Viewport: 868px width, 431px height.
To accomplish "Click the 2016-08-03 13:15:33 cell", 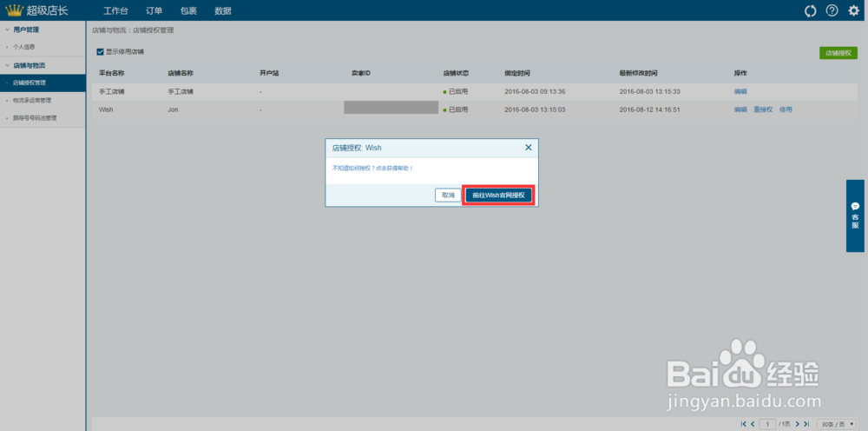I will click(x=649, y=91).
